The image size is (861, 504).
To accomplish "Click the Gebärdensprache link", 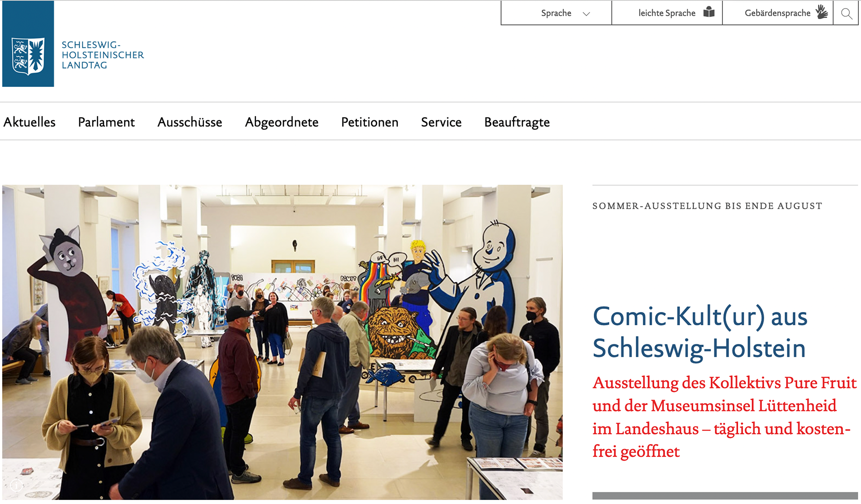I will click(x=778, y=13).
